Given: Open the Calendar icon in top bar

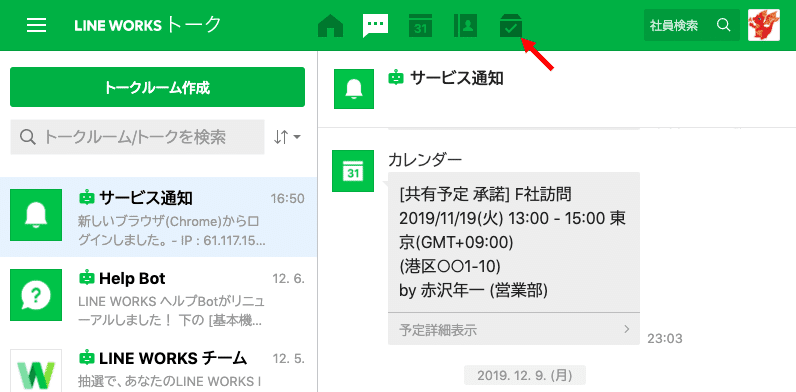Looking at the screenshot, I should click(x=420, y=26).
